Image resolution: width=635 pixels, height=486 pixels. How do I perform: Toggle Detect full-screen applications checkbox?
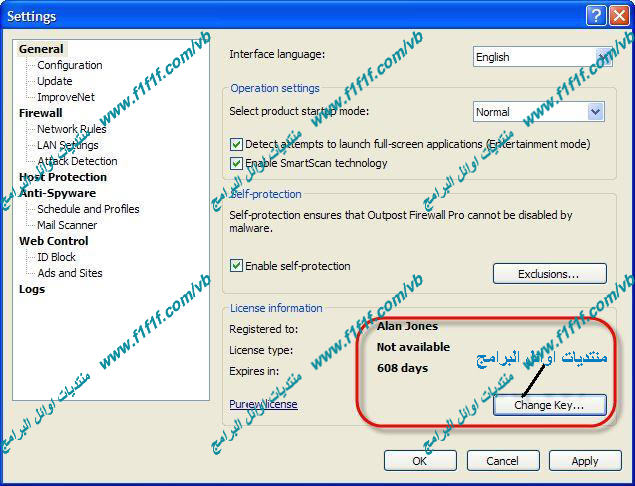tap(237, 144)
